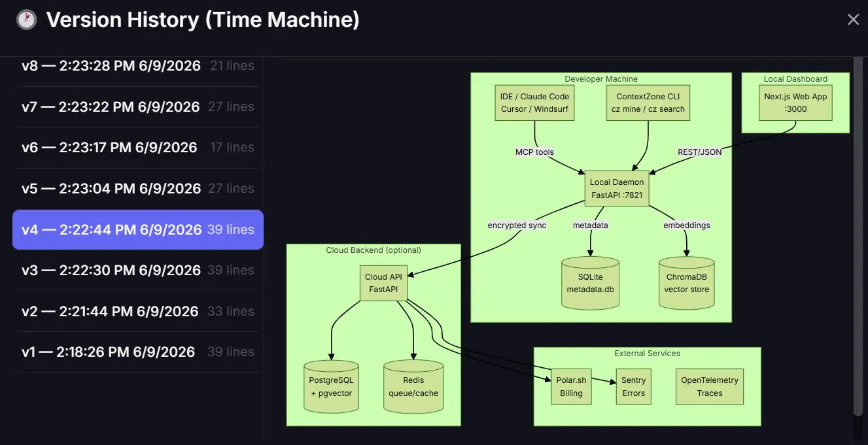Select version v1 from 2:18:26 PM
868x445 pixels.
pyautogui.click(x=138, y=352)
